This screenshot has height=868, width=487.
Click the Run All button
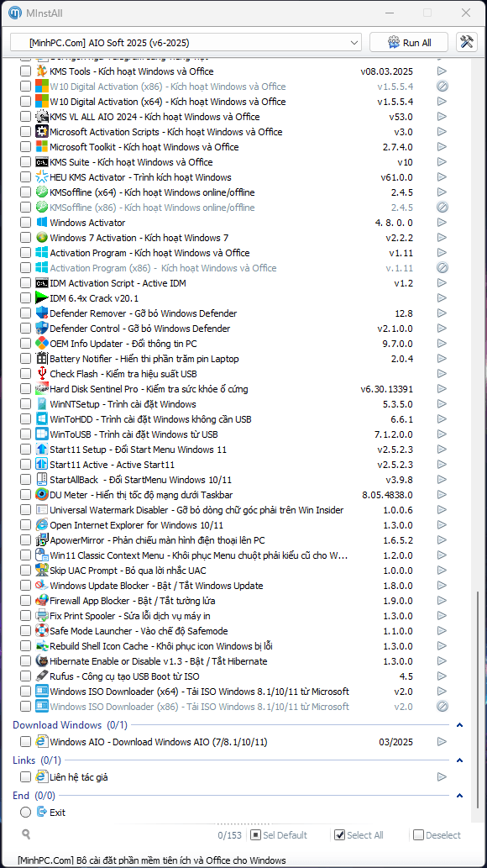(x=410, y=43)
